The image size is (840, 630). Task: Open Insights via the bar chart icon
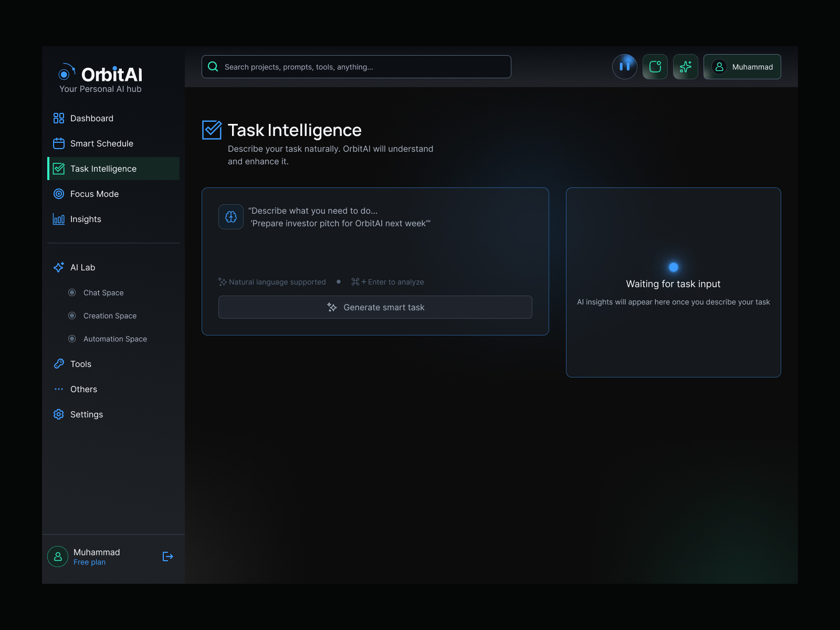58,219
